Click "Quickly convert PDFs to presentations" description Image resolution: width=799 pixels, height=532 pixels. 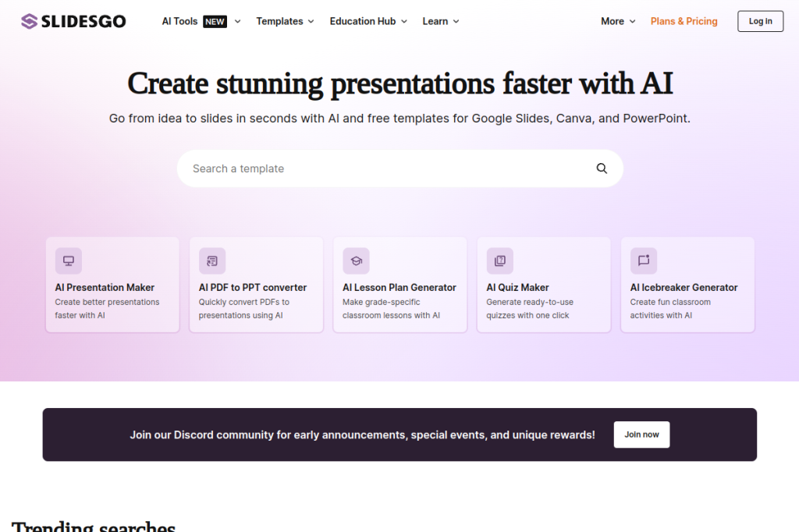coord(244,309)
